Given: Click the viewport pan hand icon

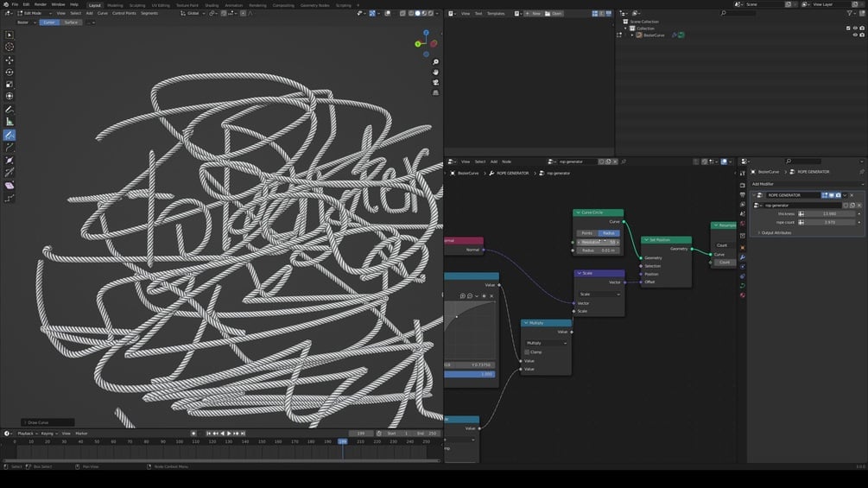Looking at the screenshot, I should (x=435, y=72).
